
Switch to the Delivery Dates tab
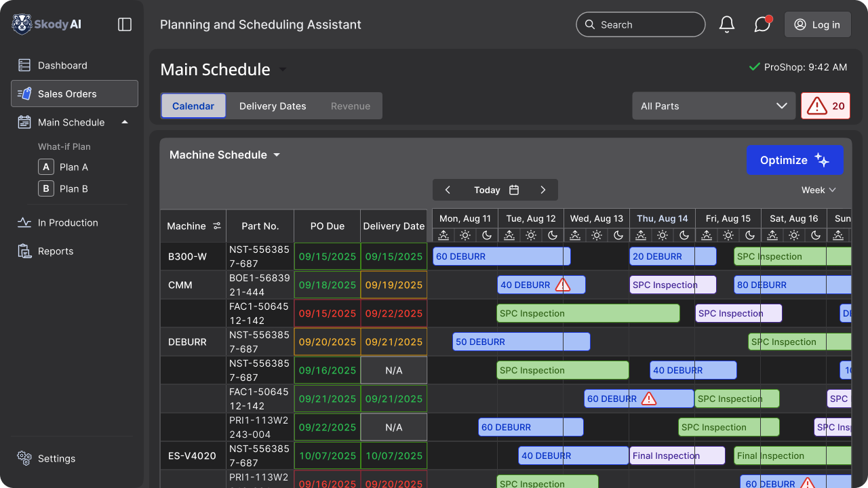tap(273, 106)
